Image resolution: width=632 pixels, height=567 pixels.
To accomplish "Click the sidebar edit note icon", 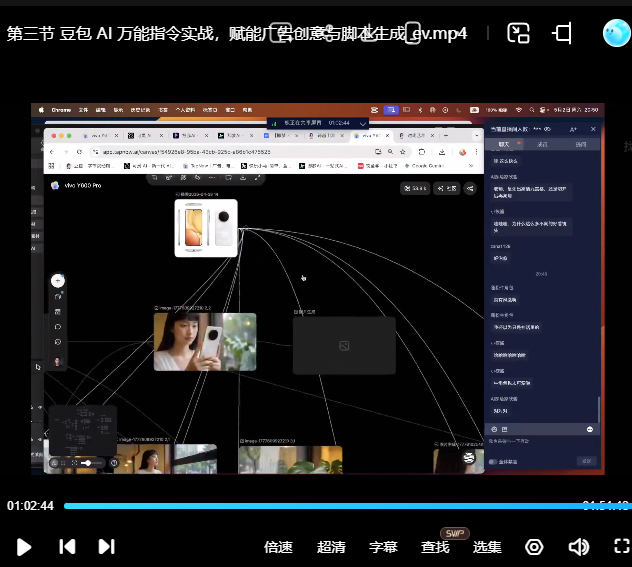I will (58, 297).
